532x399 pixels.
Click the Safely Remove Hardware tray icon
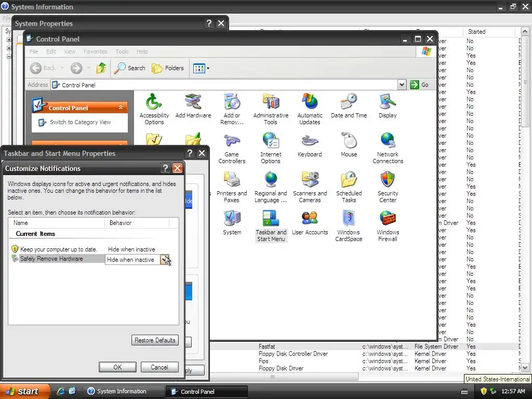pos(493,391)
